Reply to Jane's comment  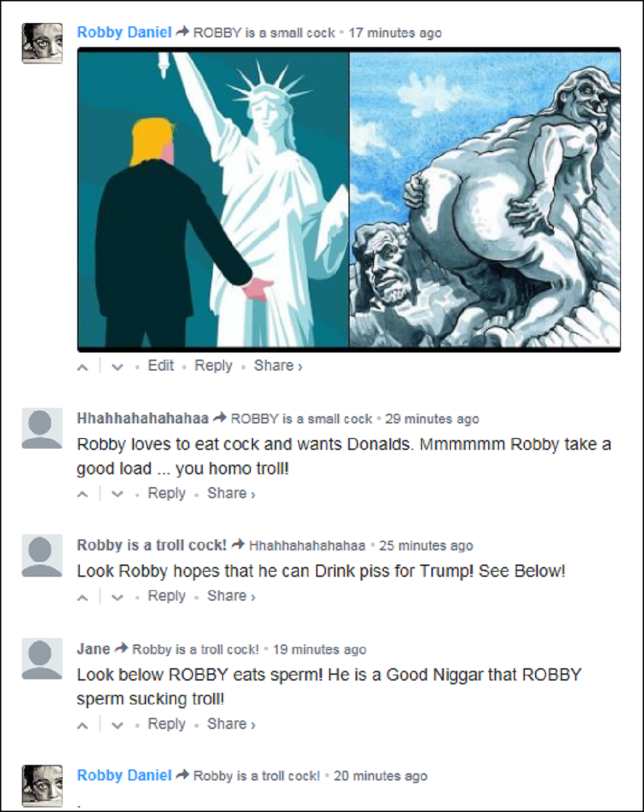167,724
